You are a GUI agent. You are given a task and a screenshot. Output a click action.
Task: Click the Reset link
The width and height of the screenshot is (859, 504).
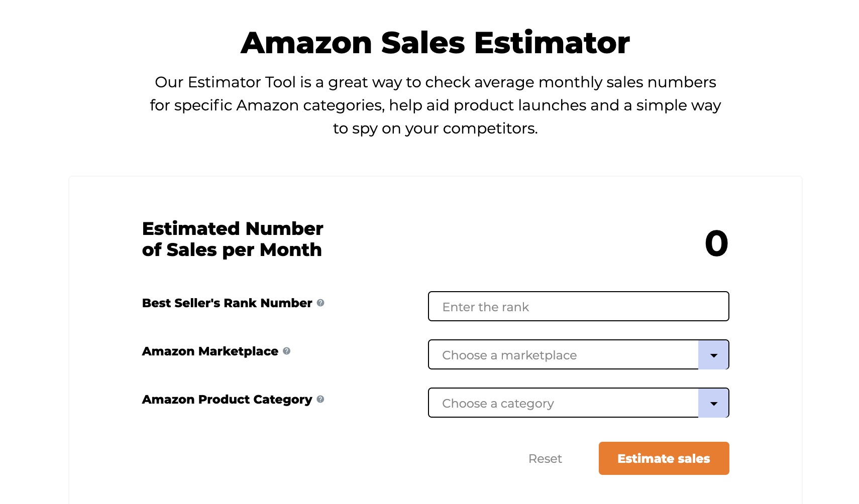[545, 458]
